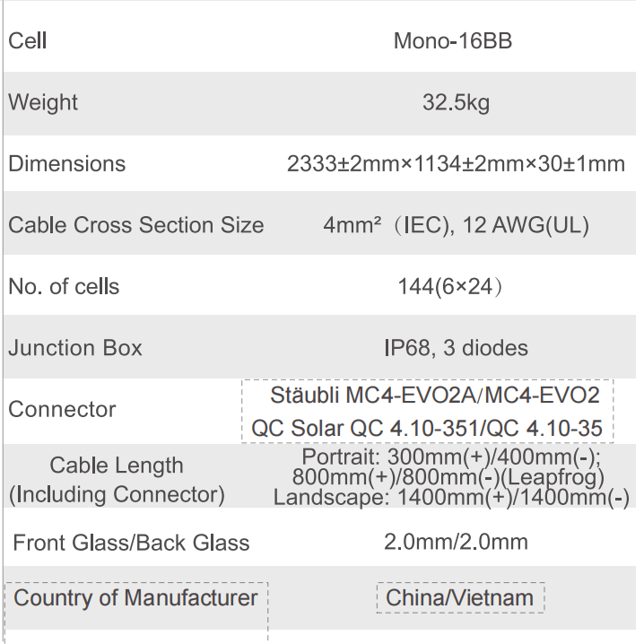Select the 'Mono-16BB' cell value

click(x=454, y=41)
